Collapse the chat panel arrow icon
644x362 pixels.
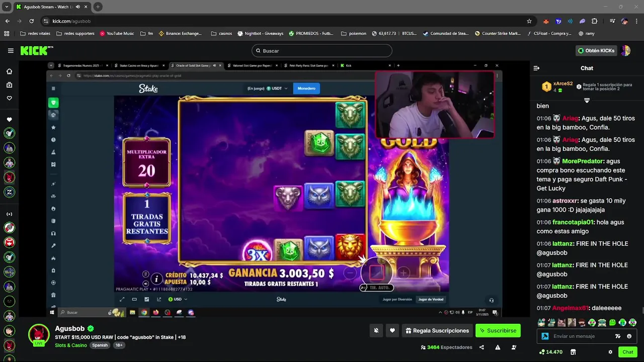click(x=536, y=68)
